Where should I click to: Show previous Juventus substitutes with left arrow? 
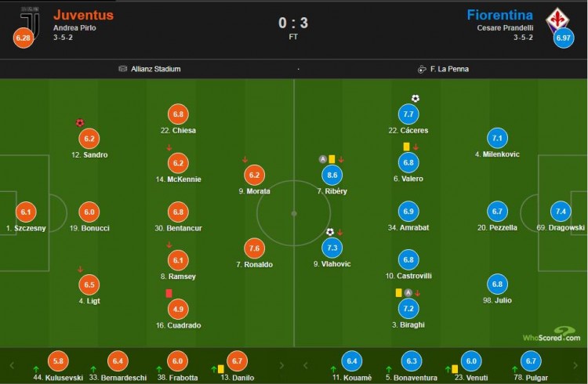tap(12, 365)
